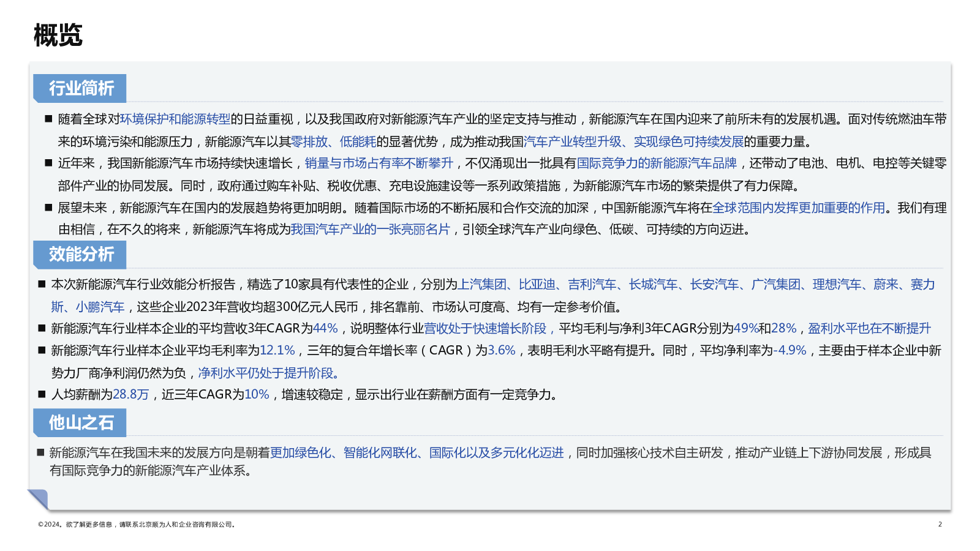Viewport: 980px width, 551px height.
Task: Click the phrase 全球范围内发挥更重要的作用
Action: (799, 208)
